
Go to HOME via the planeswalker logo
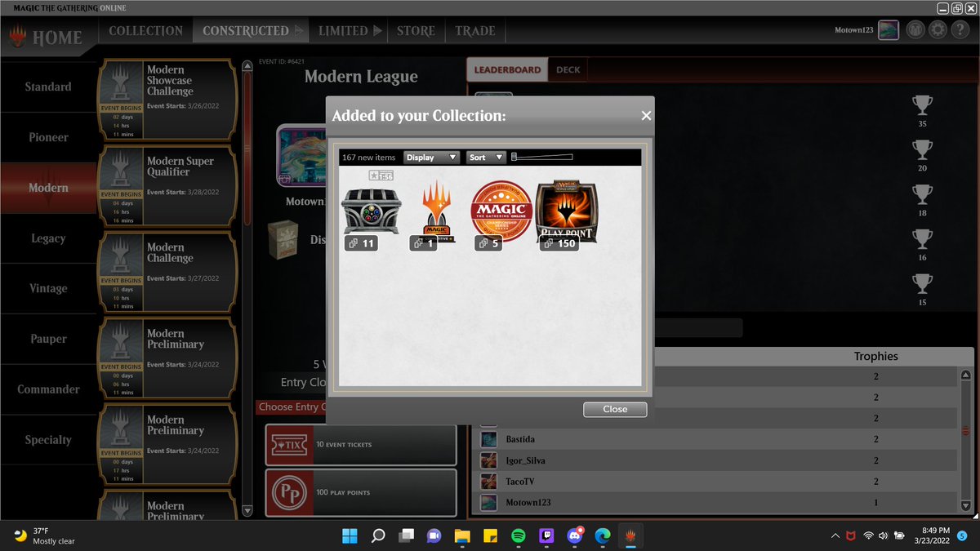[47, 38]
